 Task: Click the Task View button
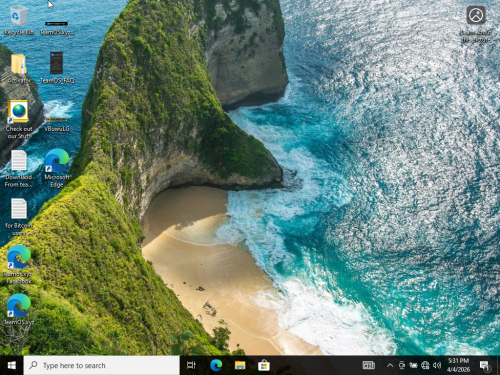click(191, 365)
